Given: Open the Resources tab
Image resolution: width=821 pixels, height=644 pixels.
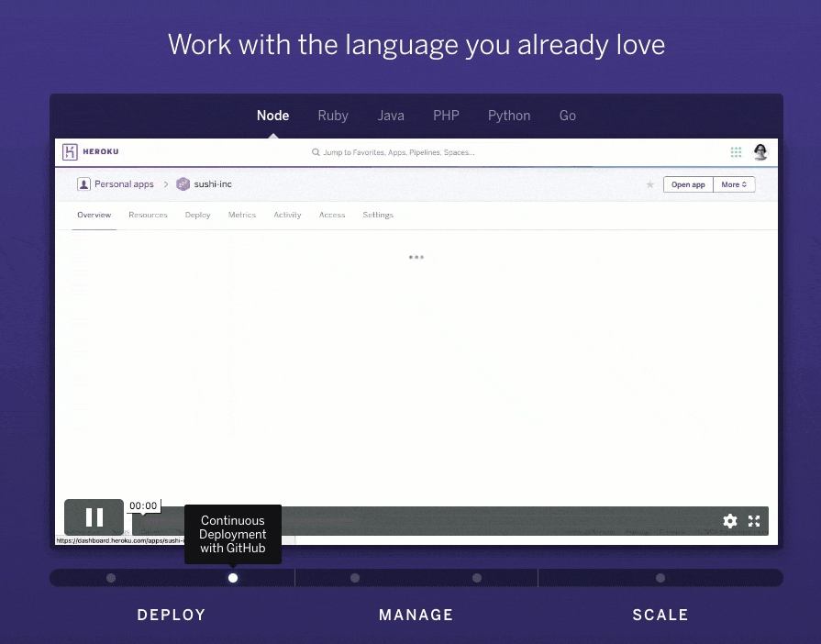Looking at the screenshot, I should pyautogui.click(x=149, y=215).
